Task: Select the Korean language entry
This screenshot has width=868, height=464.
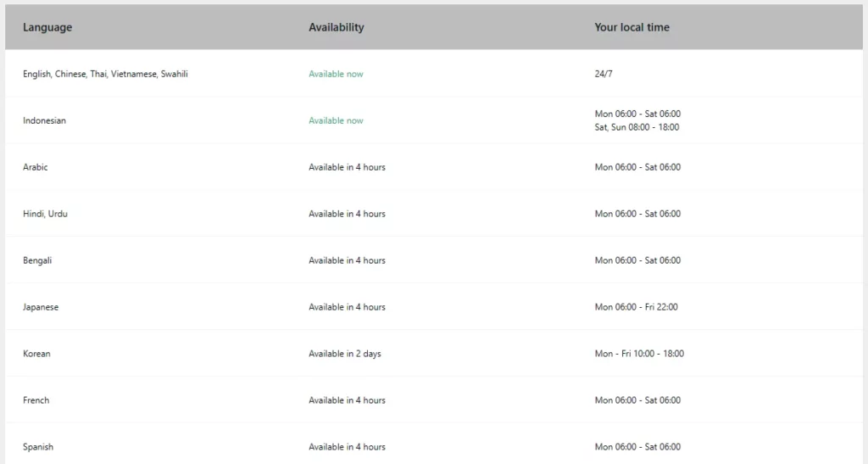Action: (36, 354)
